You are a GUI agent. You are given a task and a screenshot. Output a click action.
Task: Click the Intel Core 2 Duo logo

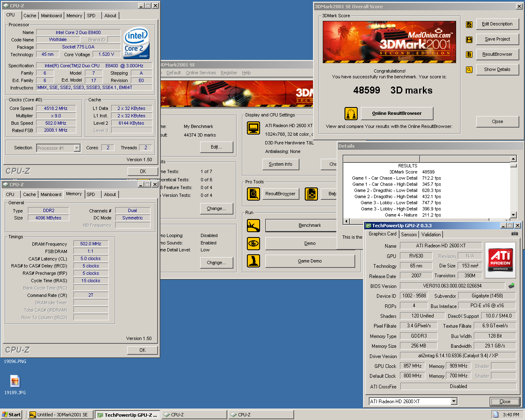(137, 43)
